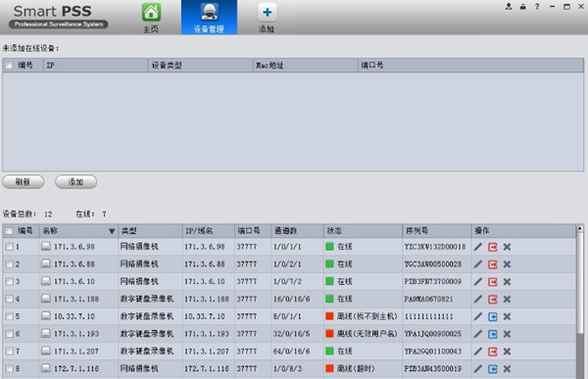The image size is (588, 379).
Task: Open the 添加 plus tab
Action: pyautogui.click(x=267, y=18)
